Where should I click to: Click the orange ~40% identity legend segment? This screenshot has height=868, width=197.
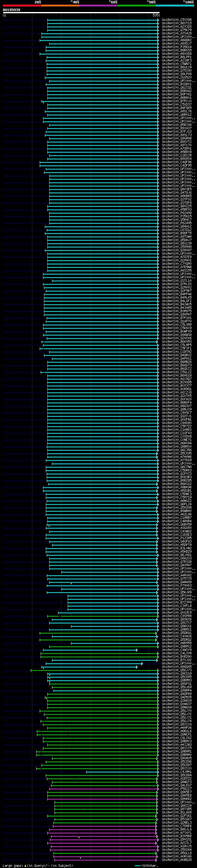[60, 6]
